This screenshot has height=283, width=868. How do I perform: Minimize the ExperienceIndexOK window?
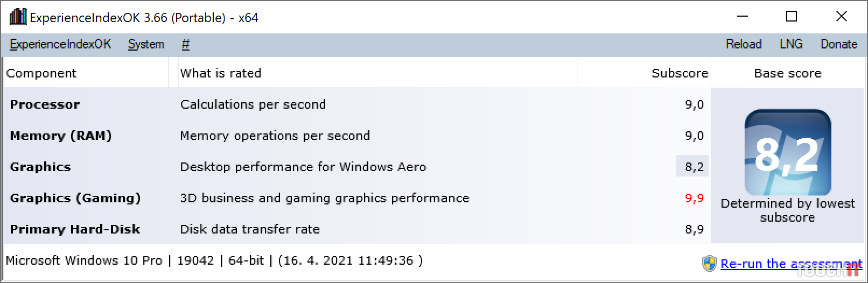coord(743,17)
